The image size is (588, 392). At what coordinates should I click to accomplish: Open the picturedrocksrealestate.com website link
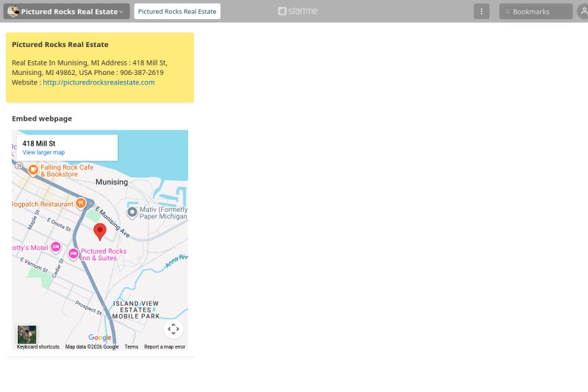(x=98, y=82)
